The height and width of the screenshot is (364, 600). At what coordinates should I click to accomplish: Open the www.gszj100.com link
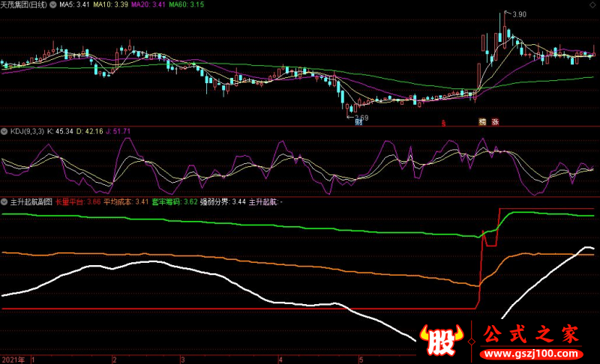tap(531, 354)
